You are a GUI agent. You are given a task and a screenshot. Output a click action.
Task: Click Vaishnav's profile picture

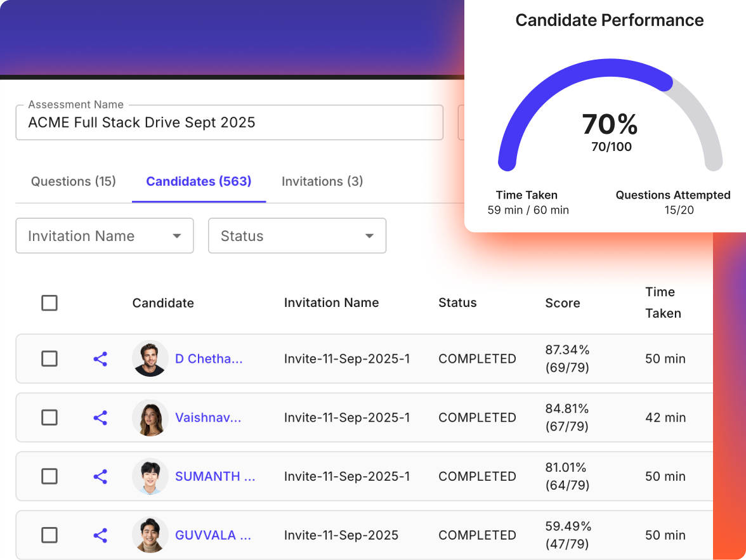click(x=150, y=417)
